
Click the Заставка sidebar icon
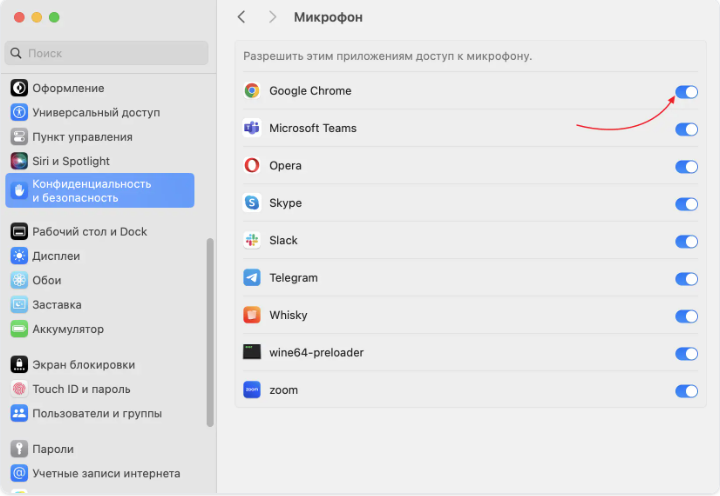pos(19,304)
